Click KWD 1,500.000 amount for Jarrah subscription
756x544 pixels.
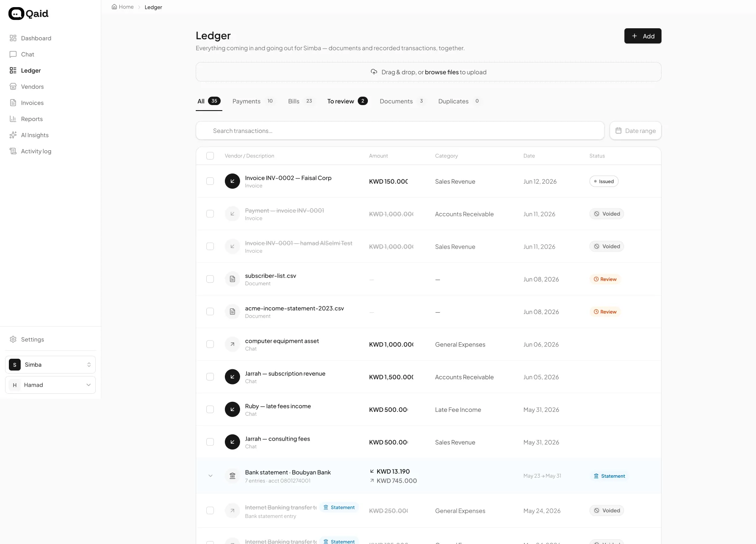pos(391,377)
